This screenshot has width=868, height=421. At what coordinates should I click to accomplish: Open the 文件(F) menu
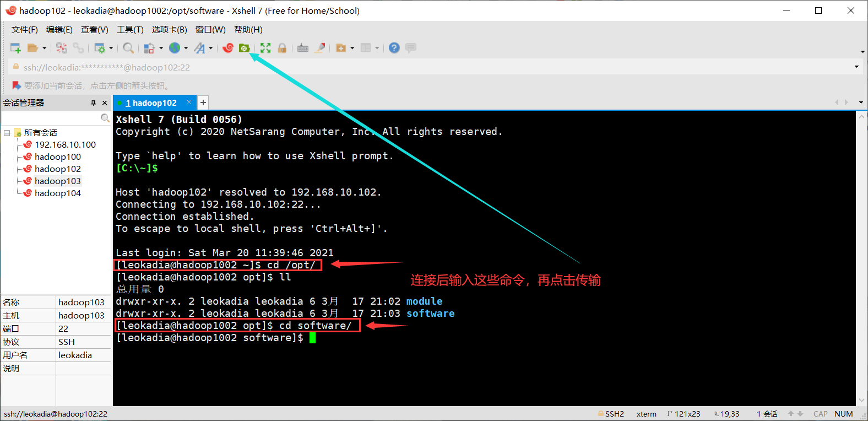click(x=25, y=30)
